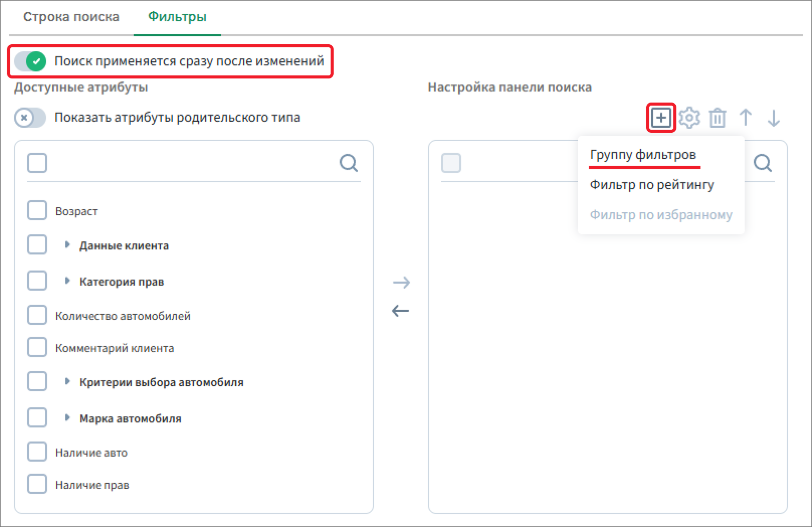
Task: Disable immediate search application toggle
Action: pyautogui.click(x=30, y=61)
